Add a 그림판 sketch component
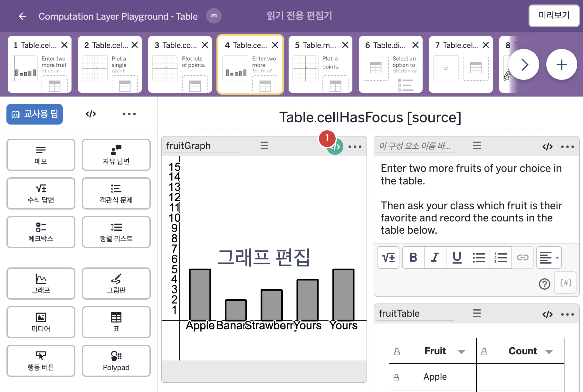Image resolution: width=583 pixels, height=392 pixels. (x=116, y=284)
